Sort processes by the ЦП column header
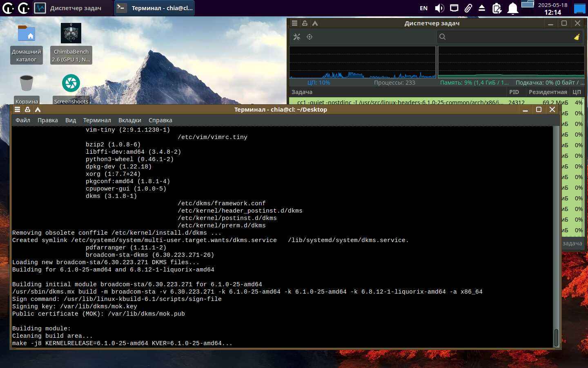 [x=577, y=92]
